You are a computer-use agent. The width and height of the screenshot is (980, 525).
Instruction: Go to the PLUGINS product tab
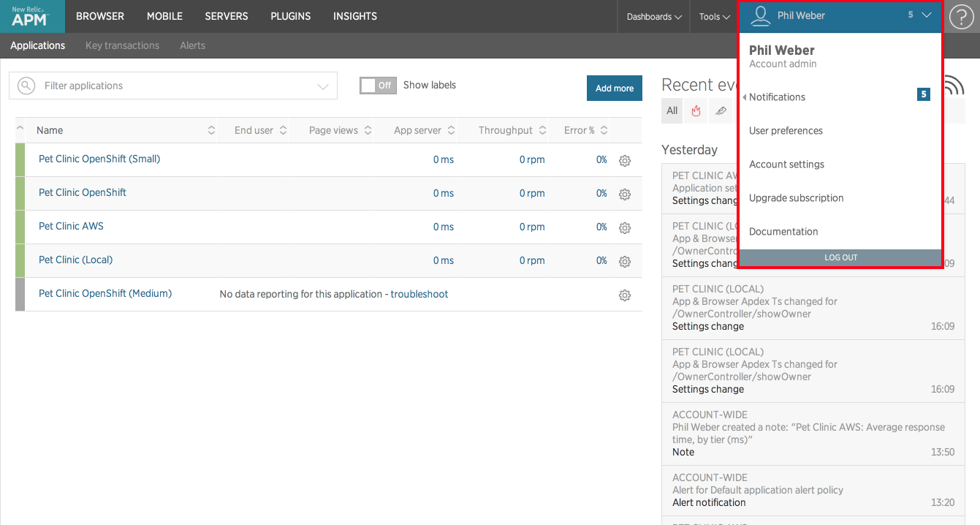(x=291, y=16)
